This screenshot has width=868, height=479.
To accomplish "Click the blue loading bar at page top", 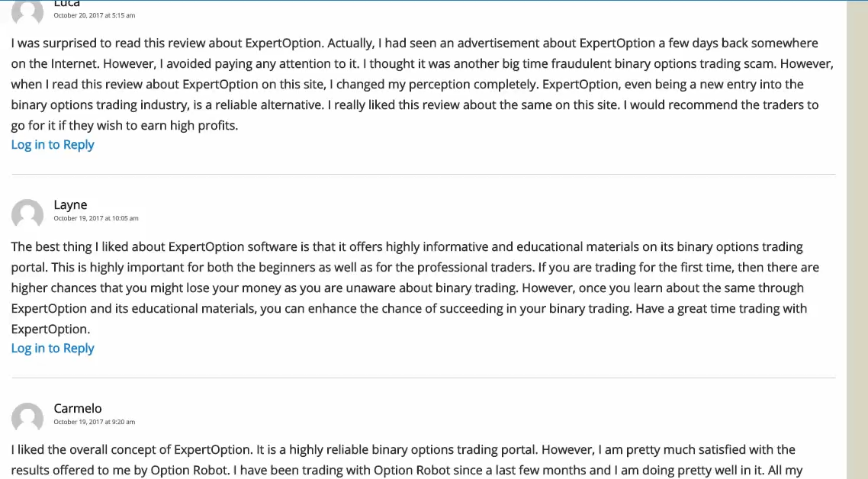I will [x=423, y=1].
